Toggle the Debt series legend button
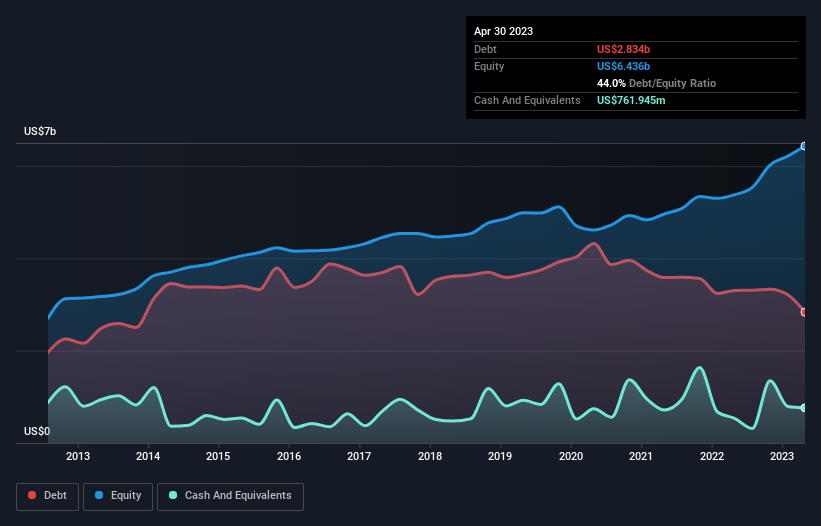This screenshot has height=526, width=821. (48, 496)
